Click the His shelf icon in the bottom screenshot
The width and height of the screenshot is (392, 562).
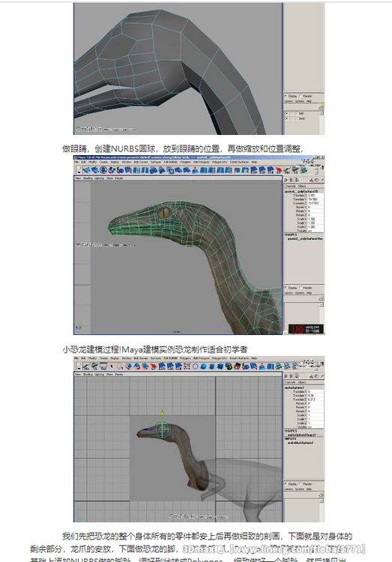[86, 366]
